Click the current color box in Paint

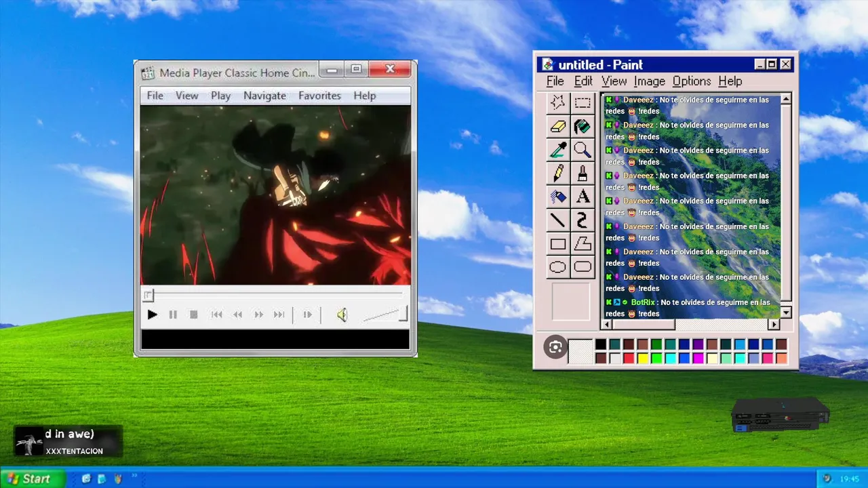580,352
